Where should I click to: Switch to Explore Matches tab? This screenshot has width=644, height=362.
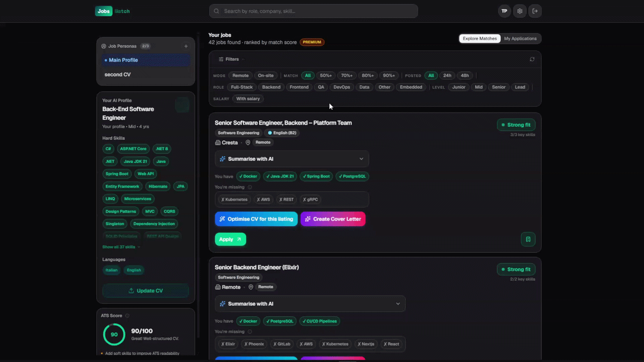point(480,39)
